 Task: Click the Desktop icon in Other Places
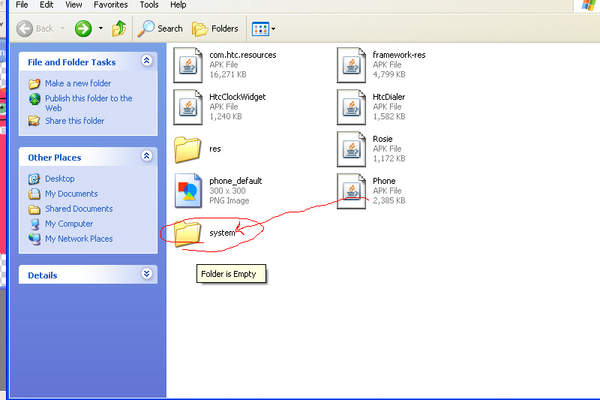[34, 179]
